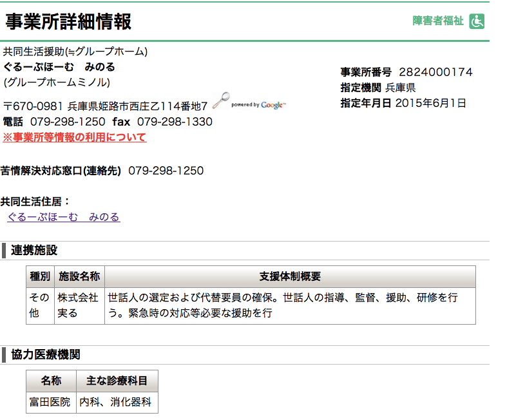This screenshot has height=420, width=525.
Task: Click the 事業所番号 value 2824000174
Action: coord(435,72)
